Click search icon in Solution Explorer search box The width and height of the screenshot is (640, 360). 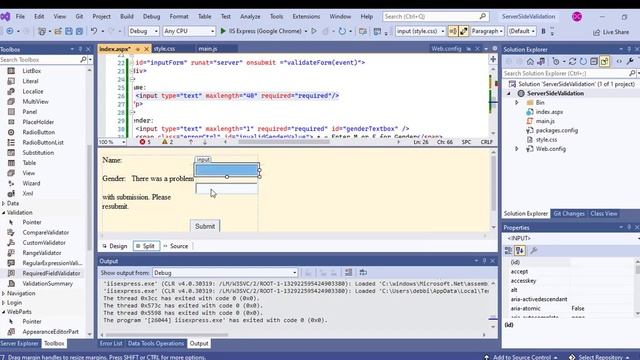pyautogui.click(x=632, y=73)
